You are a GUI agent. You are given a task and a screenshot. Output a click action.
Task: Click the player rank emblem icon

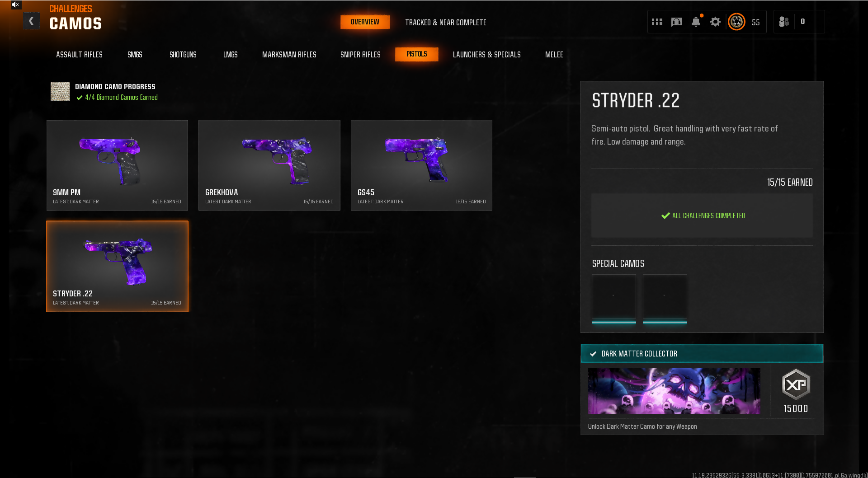[736, 22]
